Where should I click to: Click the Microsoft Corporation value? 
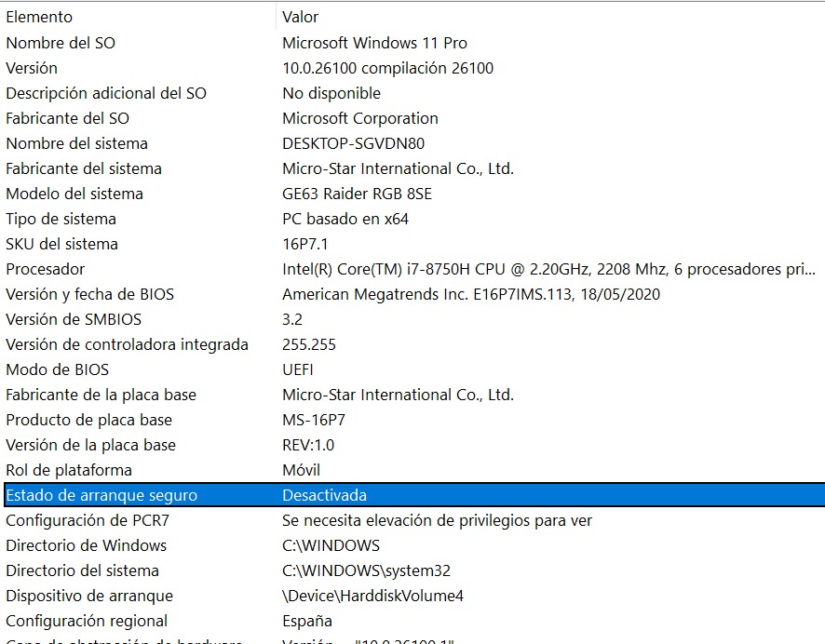pyautogui.click(x=360, y=118)
